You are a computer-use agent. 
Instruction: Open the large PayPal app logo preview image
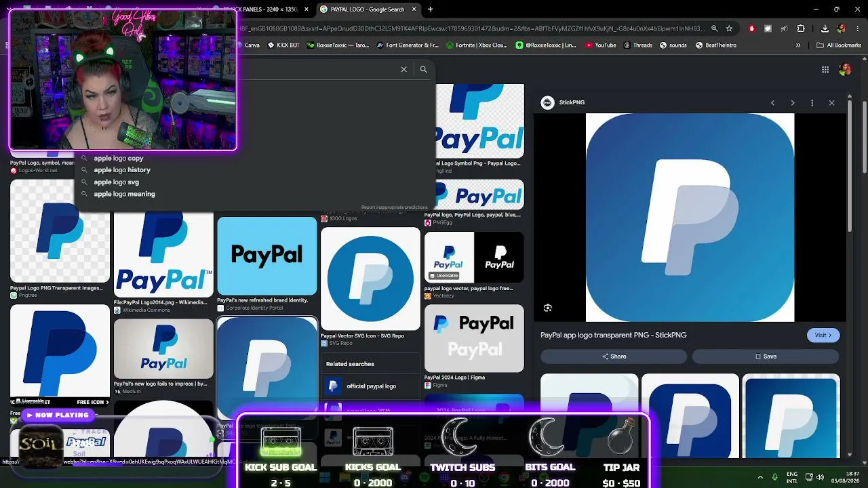[690, 218]
